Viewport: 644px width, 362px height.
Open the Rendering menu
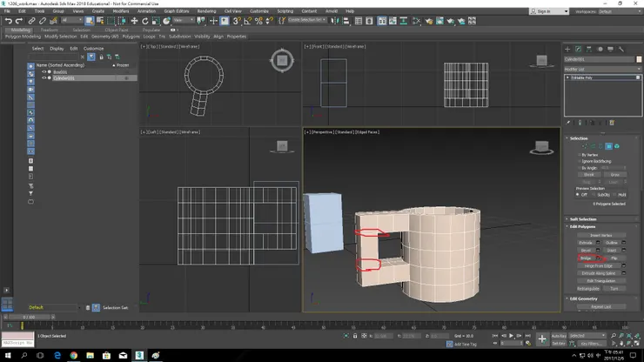(206, 11)
